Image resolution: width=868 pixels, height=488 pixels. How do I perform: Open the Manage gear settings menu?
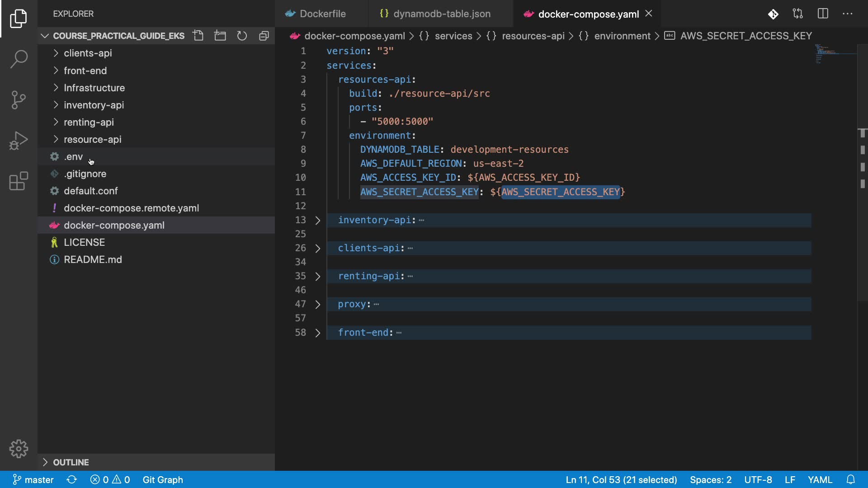click(19, 449)
